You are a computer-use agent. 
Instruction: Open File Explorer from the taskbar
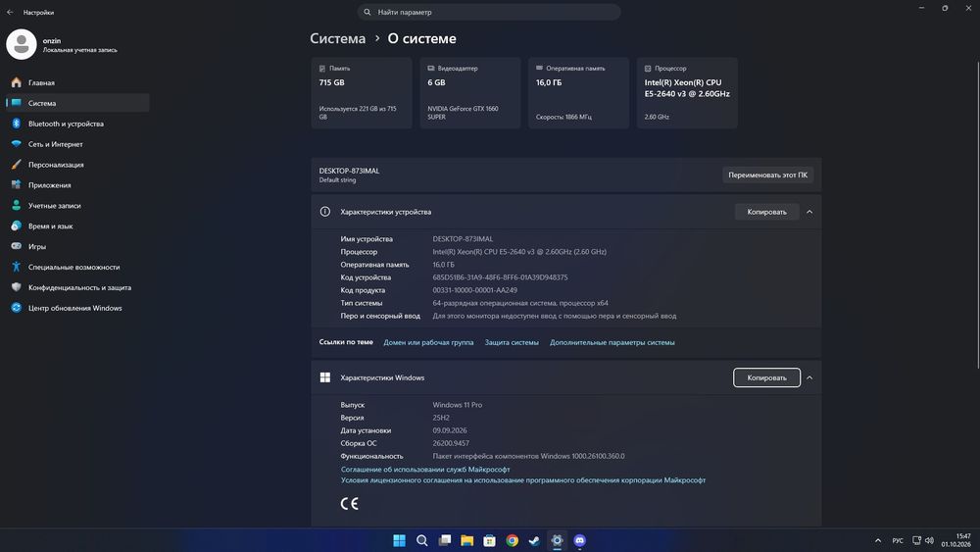pos(466,541)
